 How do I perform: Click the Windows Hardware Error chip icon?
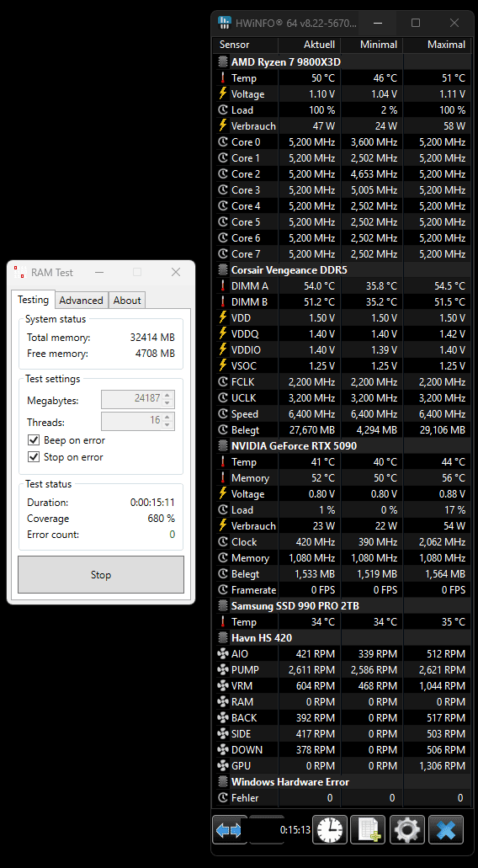[223, 781]
